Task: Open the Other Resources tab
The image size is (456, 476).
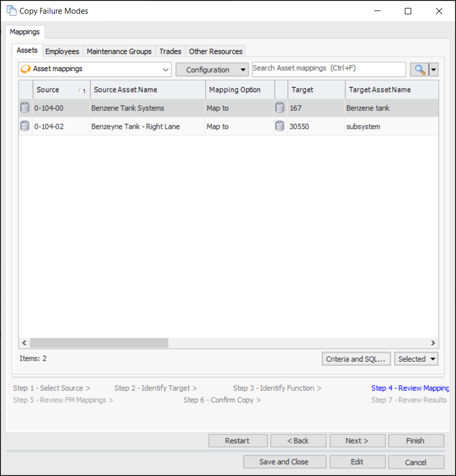Action: pyautogui.click(x=216, y=51)
